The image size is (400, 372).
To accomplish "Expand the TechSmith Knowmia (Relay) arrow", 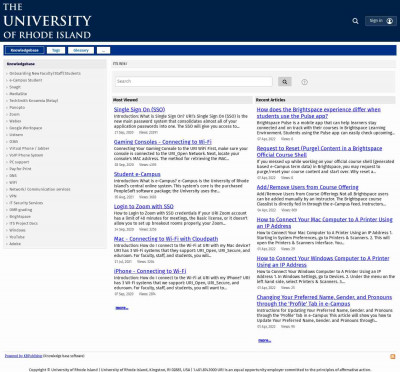I will [x=7, y=101].
